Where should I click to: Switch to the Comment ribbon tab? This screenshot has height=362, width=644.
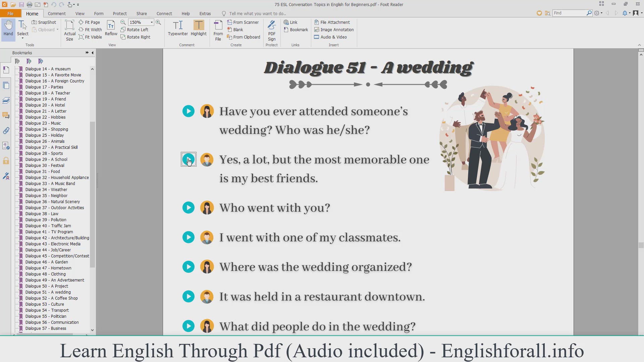(57, 13)
